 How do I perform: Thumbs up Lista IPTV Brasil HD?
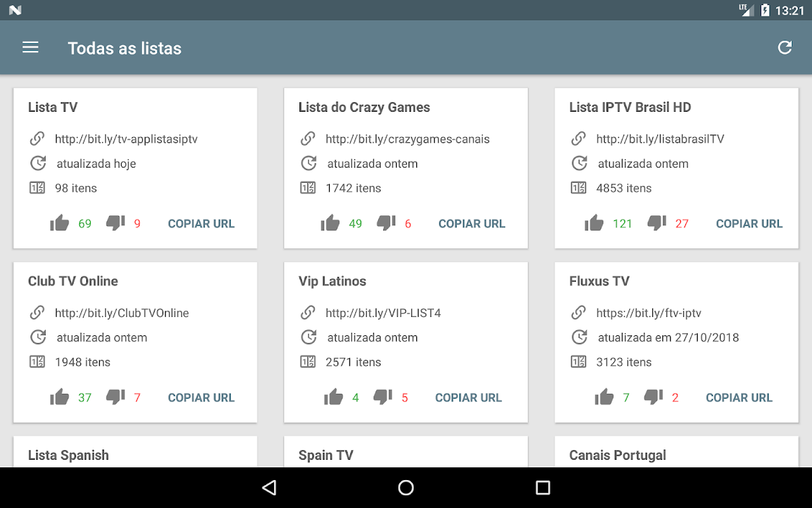pyautogui.click(x=594, y=223)
